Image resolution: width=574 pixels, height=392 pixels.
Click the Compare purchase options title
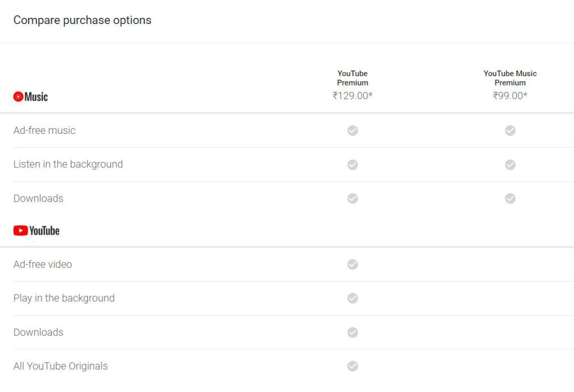[82, 20]
